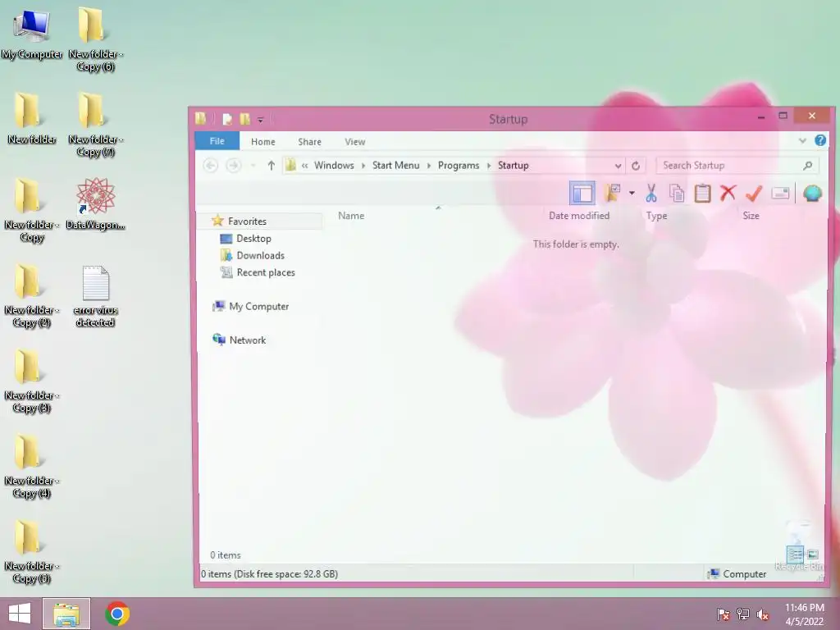Sort by the Date modified column header
The height and width of the screenshot is (630, 840).
(579, 216)
